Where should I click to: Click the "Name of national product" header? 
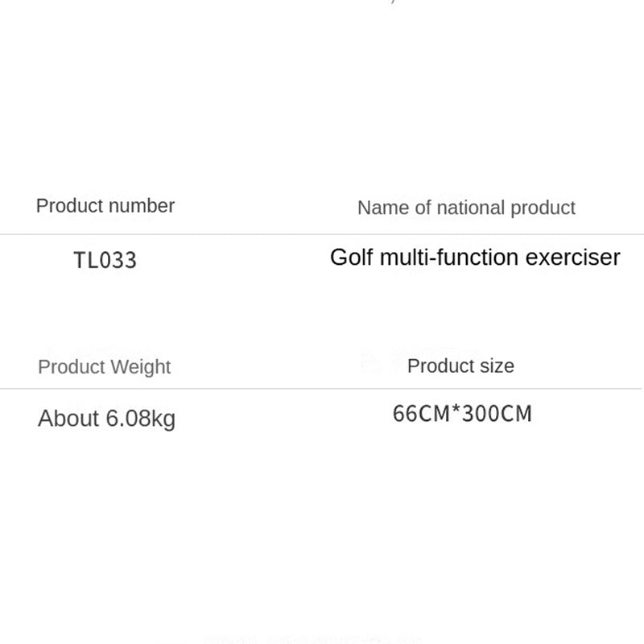[466, 208]
